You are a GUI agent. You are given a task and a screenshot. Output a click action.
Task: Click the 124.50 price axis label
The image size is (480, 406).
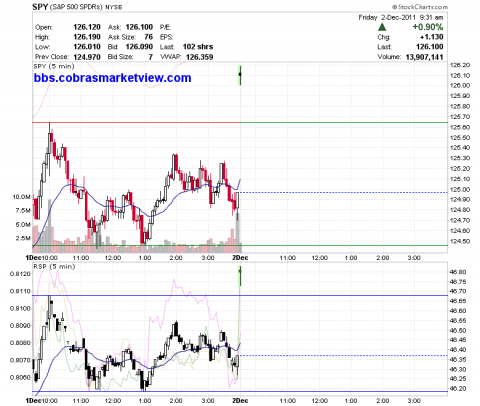pyautogui.click(x=460, y=241)
